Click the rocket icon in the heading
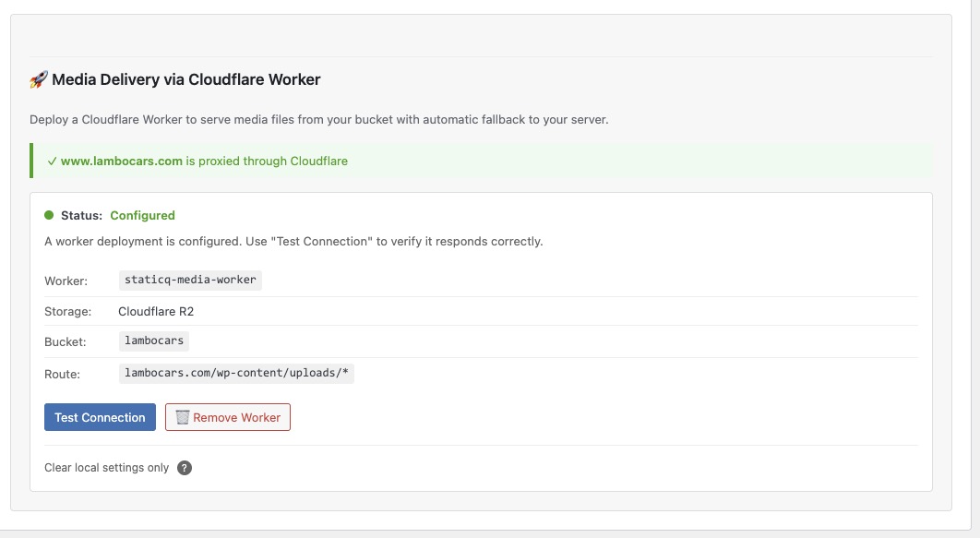The height and width of the screenshot is (538, 980). click(38, 79)
